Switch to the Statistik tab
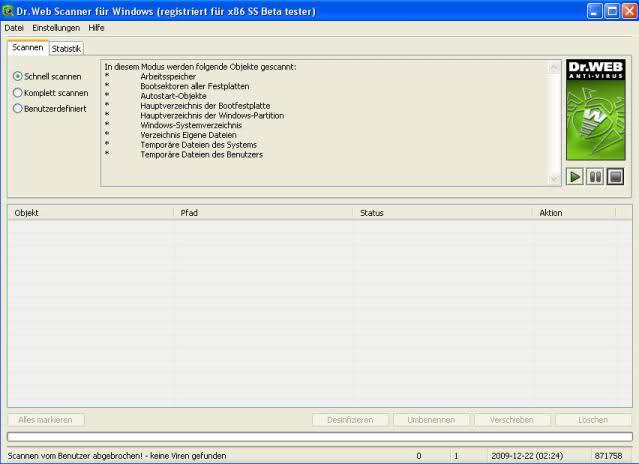Image resolution: width=639 pixels, height=464 pixels. [x=67, y=48]
